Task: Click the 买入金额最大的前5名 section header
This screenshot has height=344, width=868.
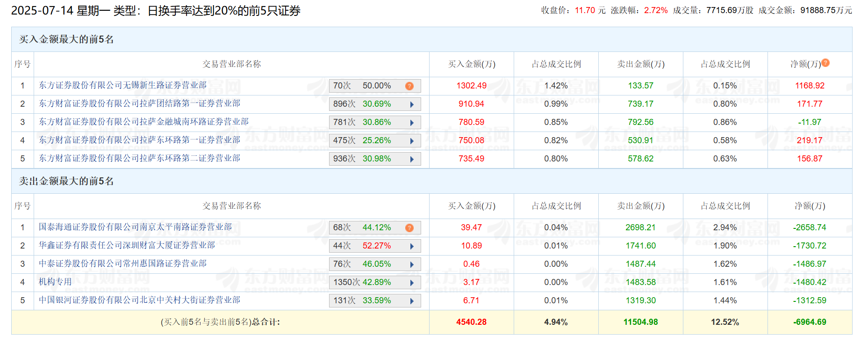Action: (x=66, y=39)
